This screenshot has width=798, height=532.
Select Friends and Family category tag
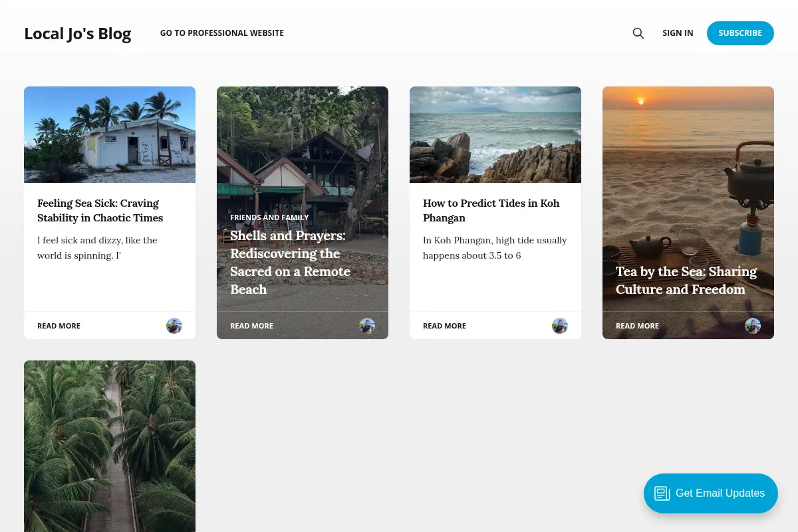(269, 217)
